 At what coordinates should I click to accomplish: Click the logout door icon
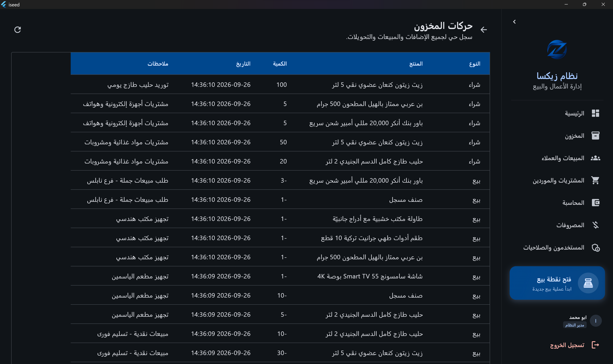(x=595, y=345)
